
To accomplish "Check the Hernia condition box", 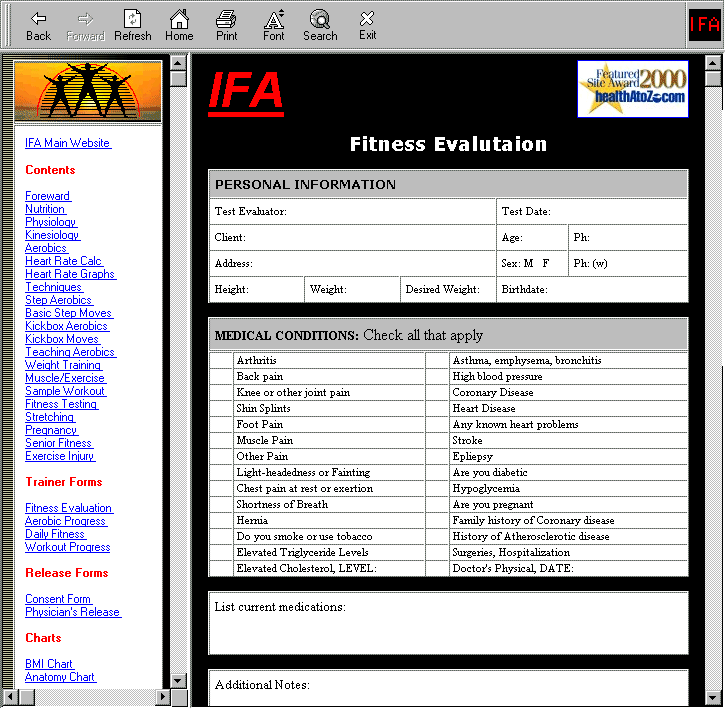I will pos(221,520).
